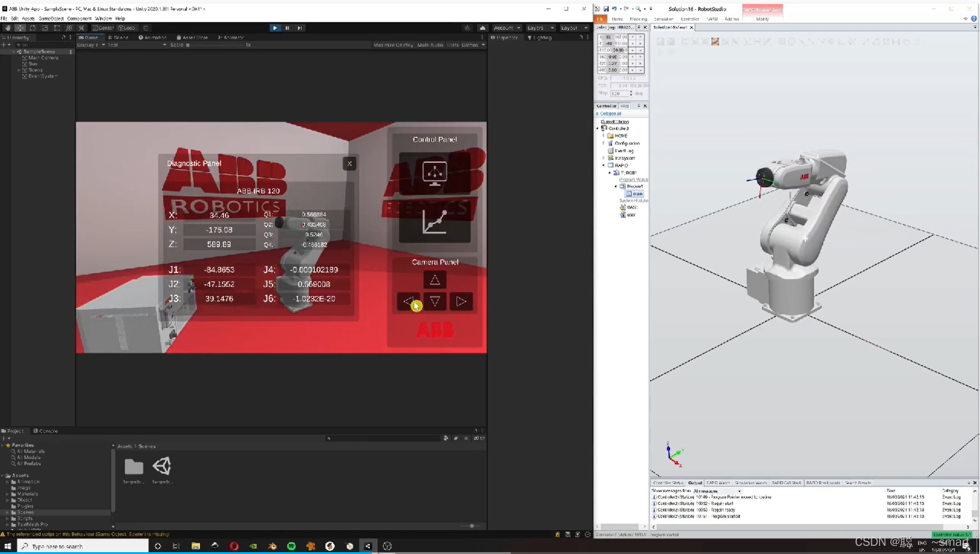The image size is (980, 554).
Task: Select the Rotate tool in Unity toolbar
Action: (x=32, y=28)
